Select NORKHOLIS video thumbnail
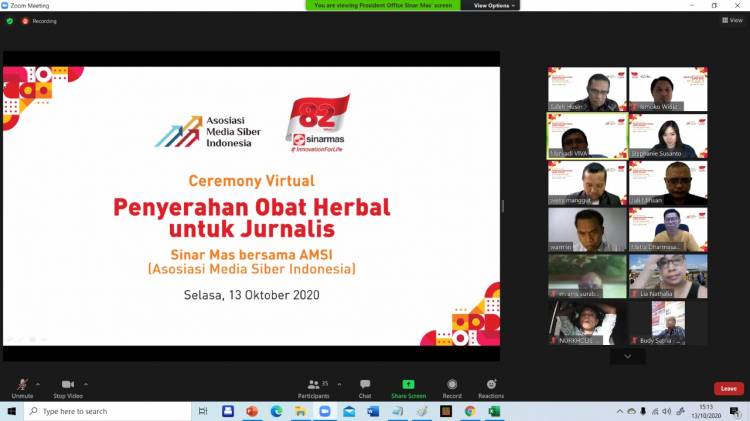Image resolution: width=750 pixels, height=421 pixels. [x=587, y=323]
